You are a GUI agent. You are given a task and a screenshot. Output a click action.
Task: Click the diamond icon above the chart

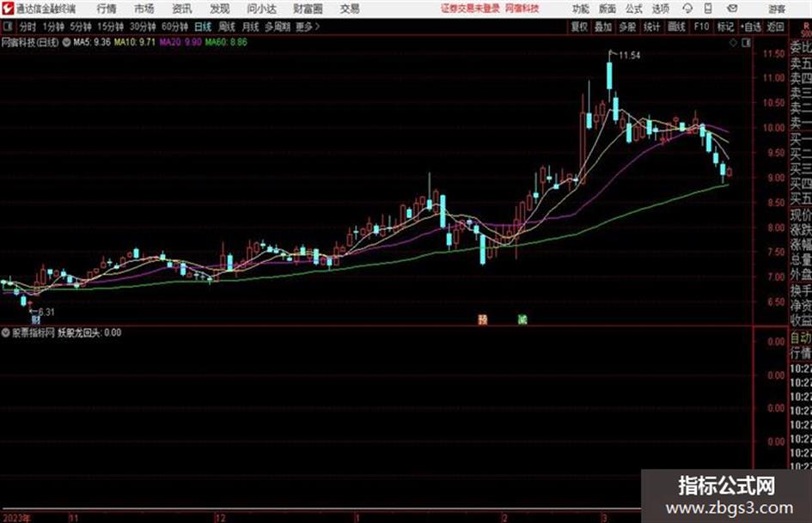pyautogui.click(x=733, y=43)
